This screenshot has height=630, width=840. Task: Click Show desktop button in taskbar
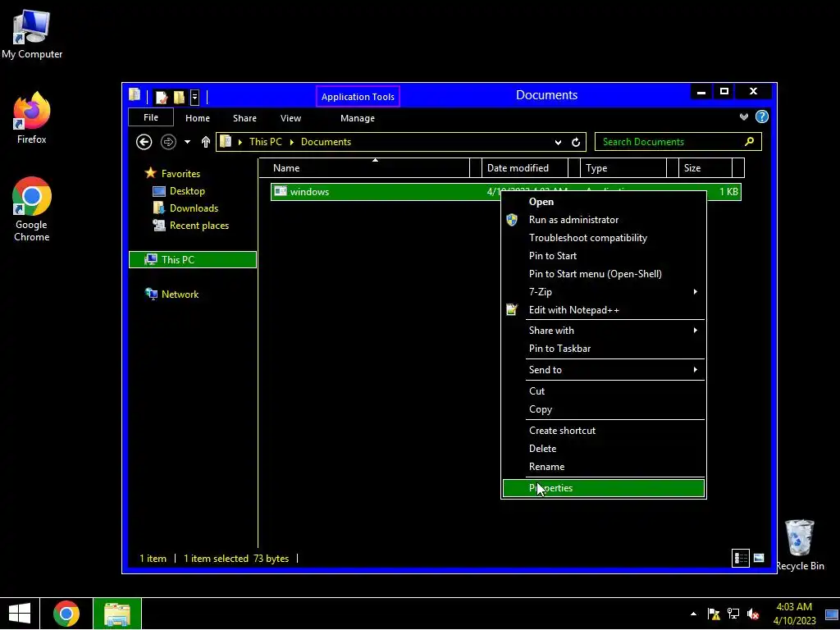tap(832, 614)
